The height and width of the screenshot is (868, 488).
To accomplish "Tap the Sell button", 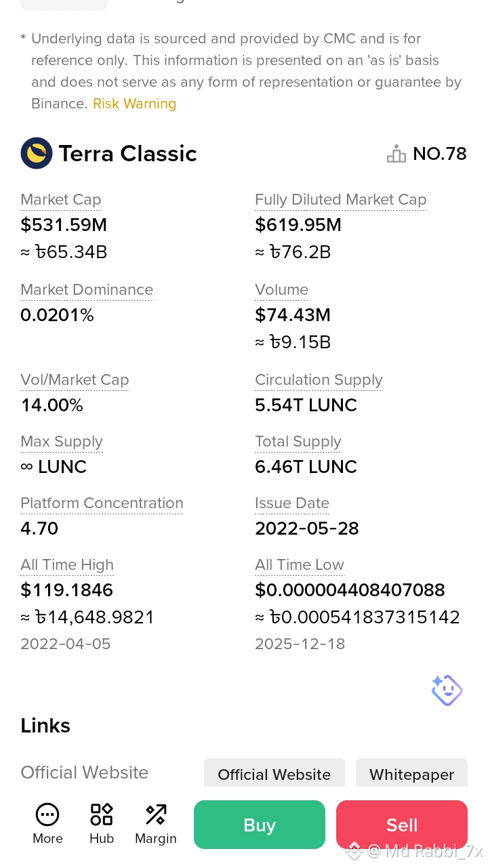I will click(402, 825).
